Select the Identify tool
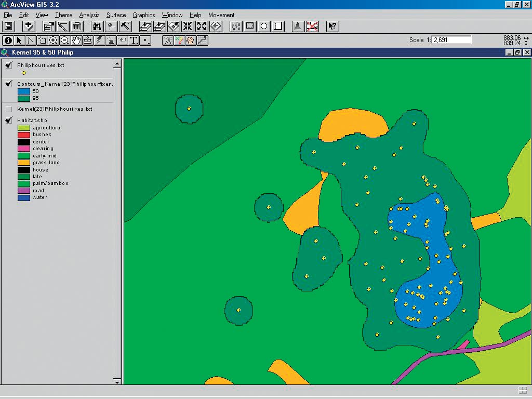 click(x=8, y=41)
